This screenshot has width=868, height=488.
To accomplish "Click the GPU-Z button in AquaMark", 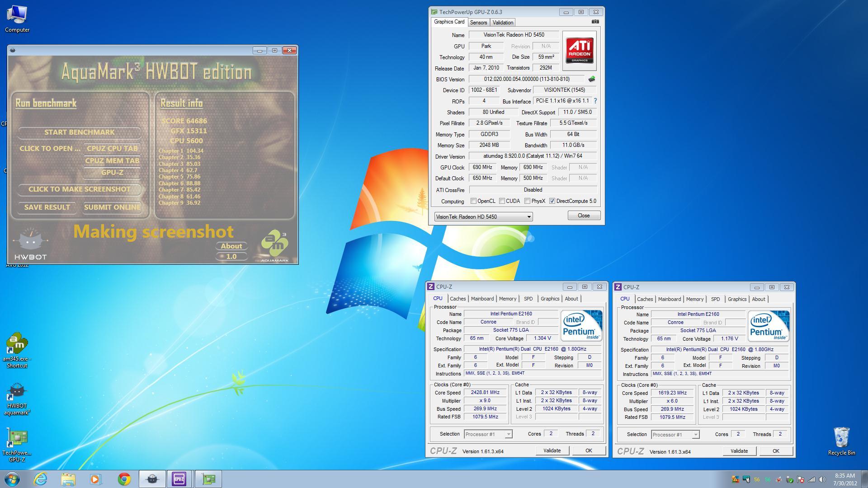I will point(112,173).
